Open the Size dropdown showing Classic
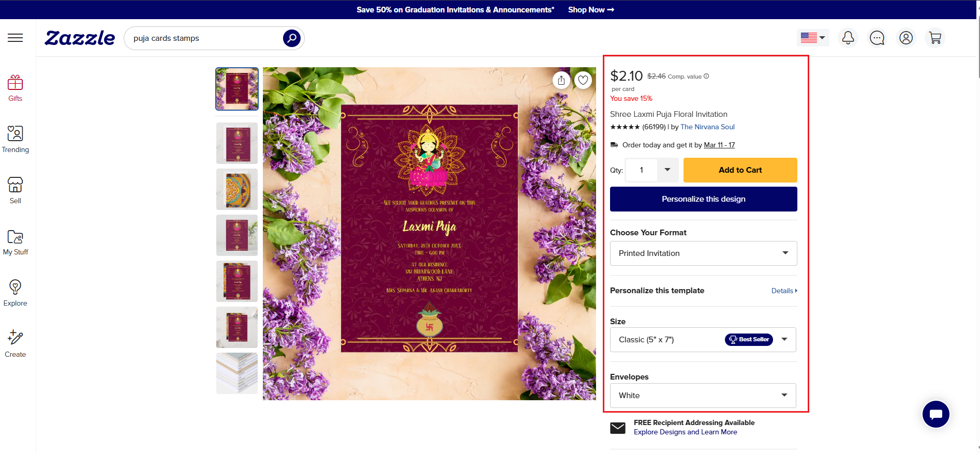980x454 pixels. (x=703, y=340)
